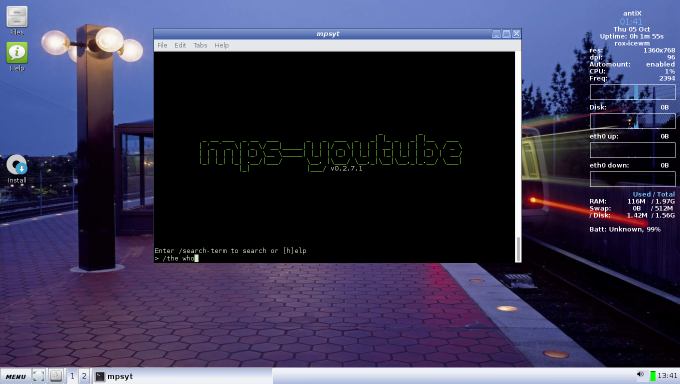The width and height of the screenshot is (680, 384).
Task: Switch to workspace 2
Action: click(84, 376)
